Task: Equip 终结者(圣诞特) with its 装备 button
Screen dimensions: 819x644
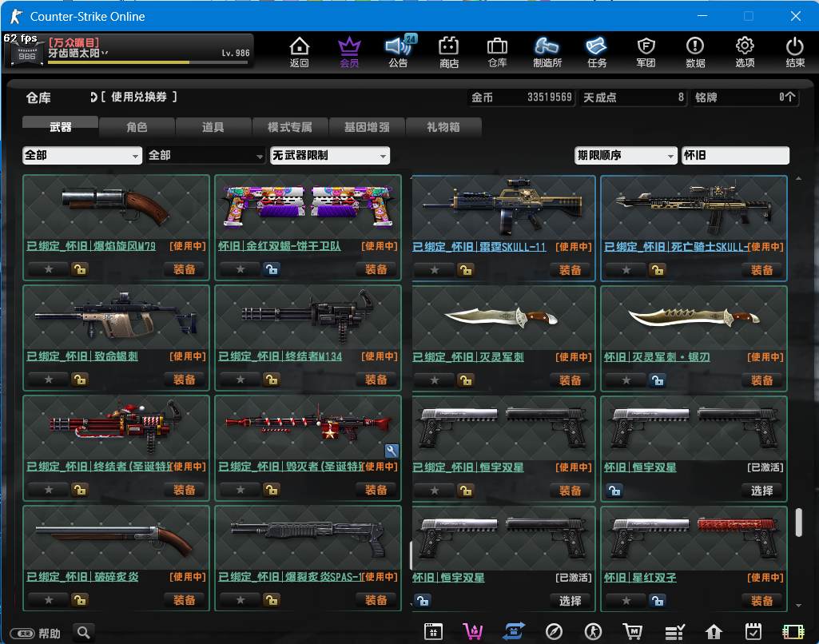Action: [184, 490]
